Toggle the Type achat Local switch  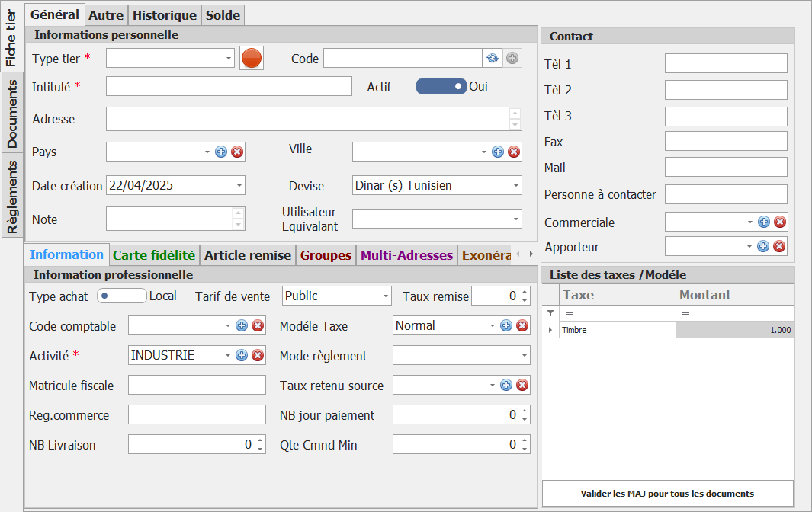(x=121, y=296)
